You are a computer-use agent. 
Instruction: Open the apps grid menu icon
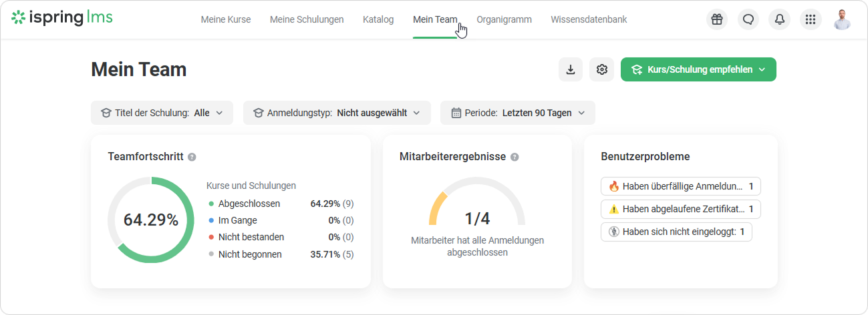click(x=811, y=19)
